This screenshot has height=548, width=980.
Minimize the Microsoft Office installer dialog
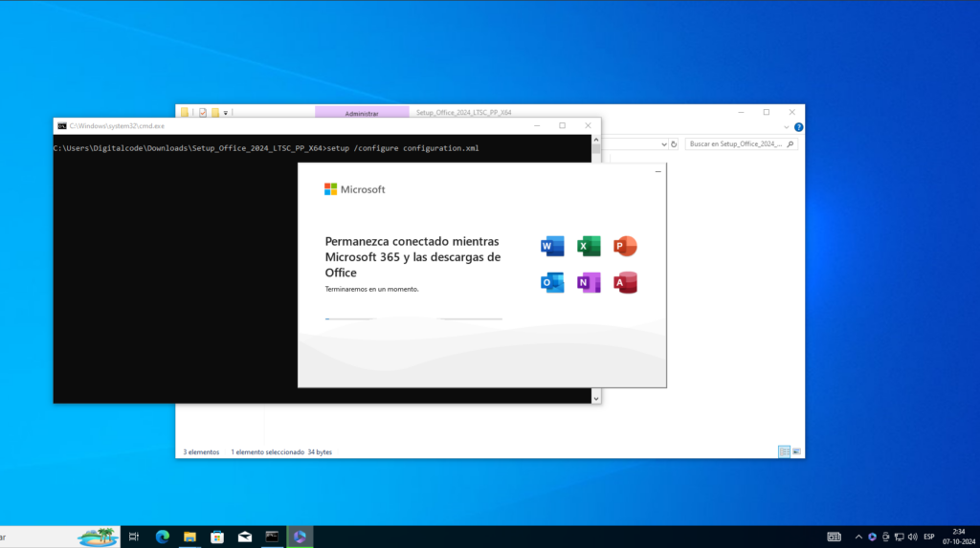[x=657, y=172]
